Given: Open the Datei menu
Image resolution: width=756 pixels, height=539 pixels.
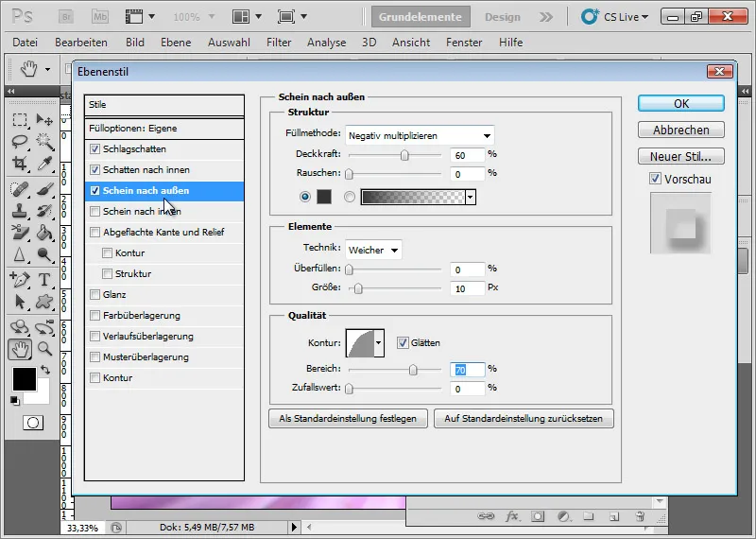Looking at the screenshot, I should tap(26, 43).
